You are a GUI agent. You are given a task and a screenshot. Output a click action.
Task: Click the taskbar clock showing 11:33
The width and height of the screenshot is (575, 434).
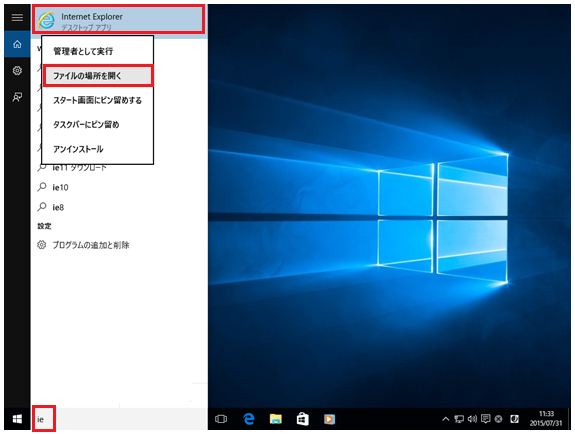point(546,419)
